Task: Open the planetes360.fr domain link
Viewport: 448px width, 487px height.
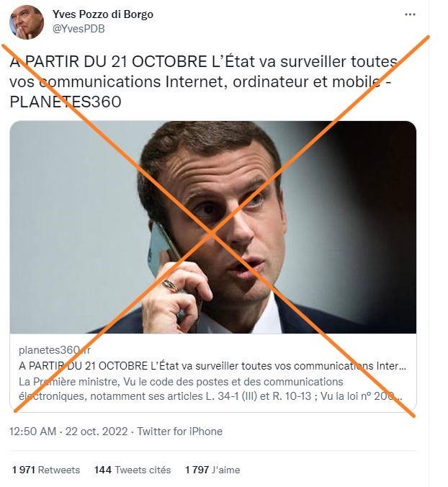Action: (55, 350)
